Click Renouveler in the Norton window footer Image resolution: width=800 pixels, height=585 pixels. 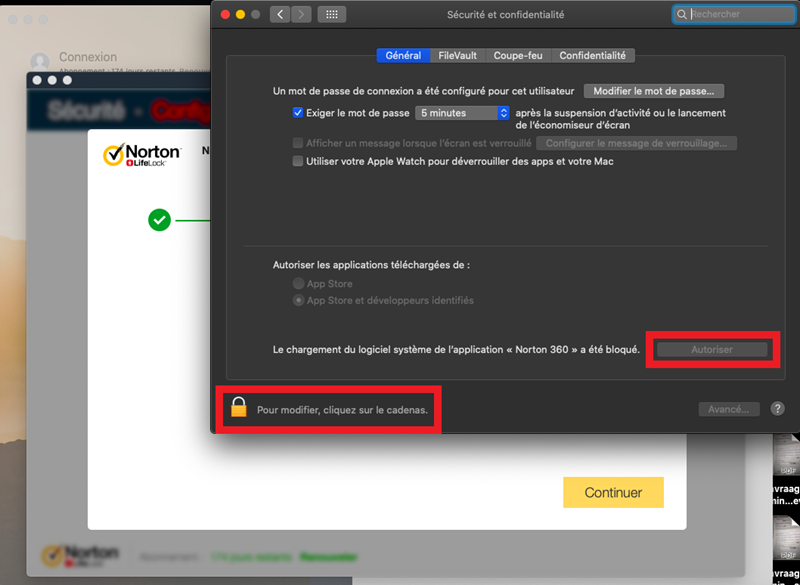coord(329,557)
